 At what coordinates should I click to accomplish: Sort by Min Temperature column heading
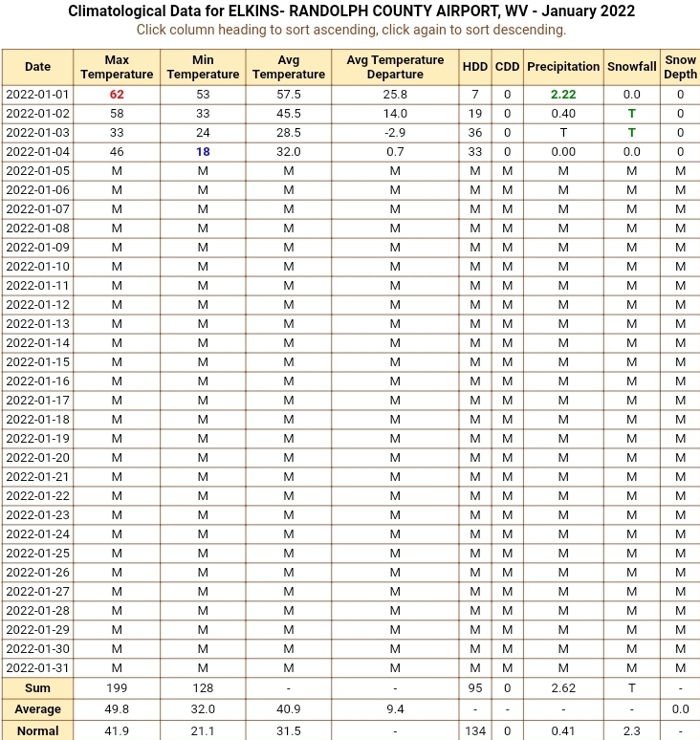click(x=203, y=67)
